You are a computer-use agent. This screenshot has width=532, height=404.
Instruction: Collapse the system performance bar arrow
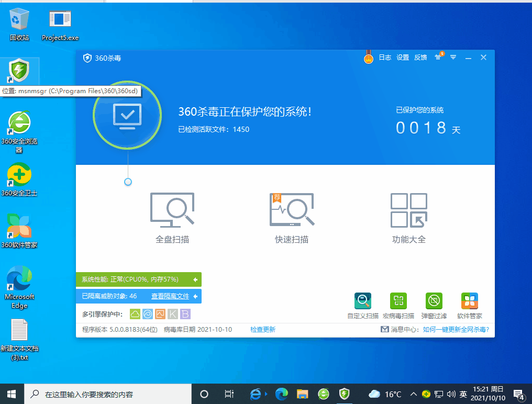(195, 279)
